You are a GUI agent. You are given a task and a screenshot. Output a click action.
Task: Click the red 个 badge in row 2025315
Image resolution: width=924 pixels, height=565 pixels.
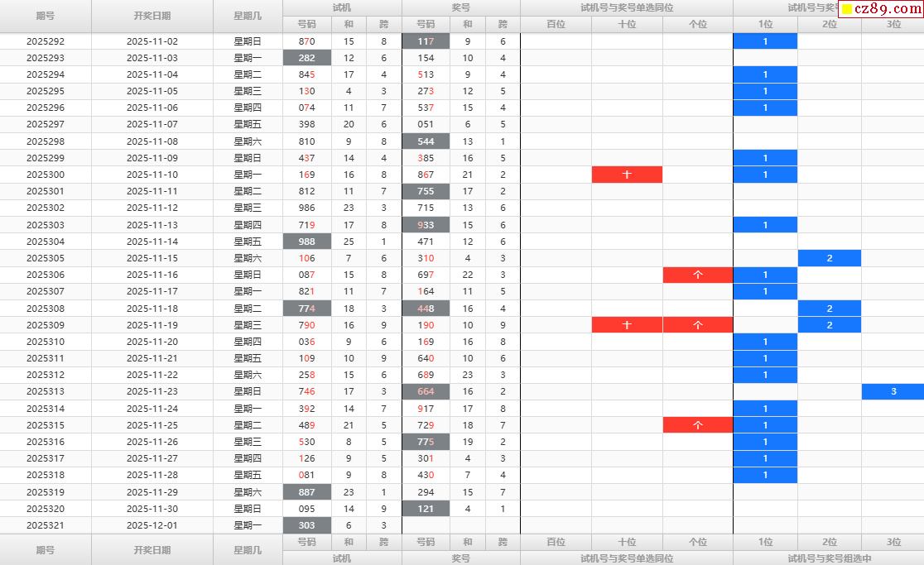pos(698,425)
